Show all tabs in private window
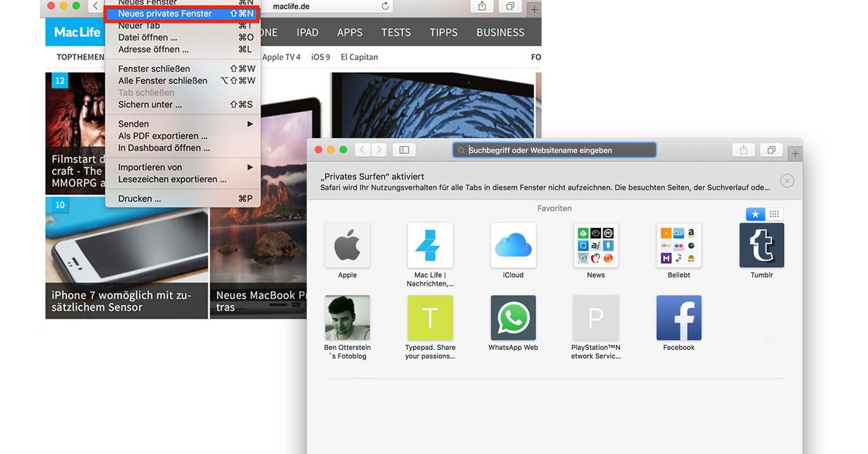 (x=771, y=150)
